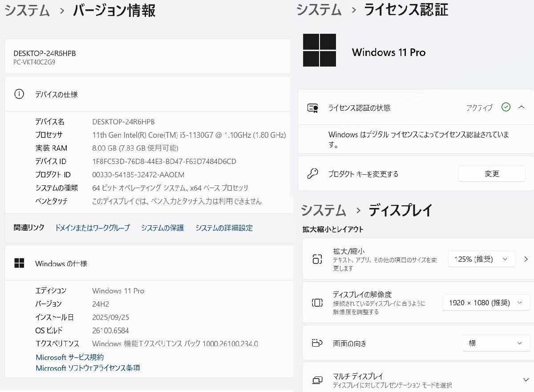Open the 125% scaling dropdown
The height and width of the screenshot is (392, 534).
click(481, 259)
